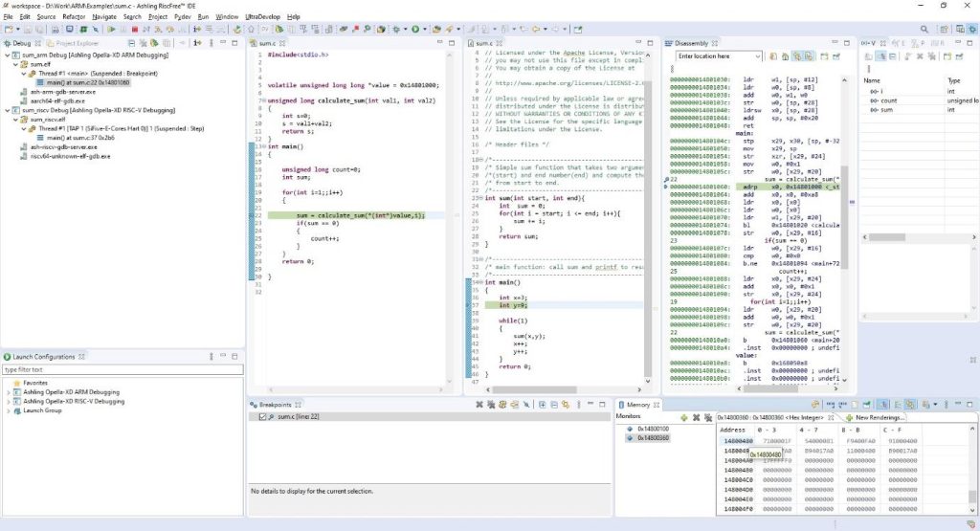Screen dimensions: 980x531
Task: Minimize the Breakpoints view
Action: [590, 405]
